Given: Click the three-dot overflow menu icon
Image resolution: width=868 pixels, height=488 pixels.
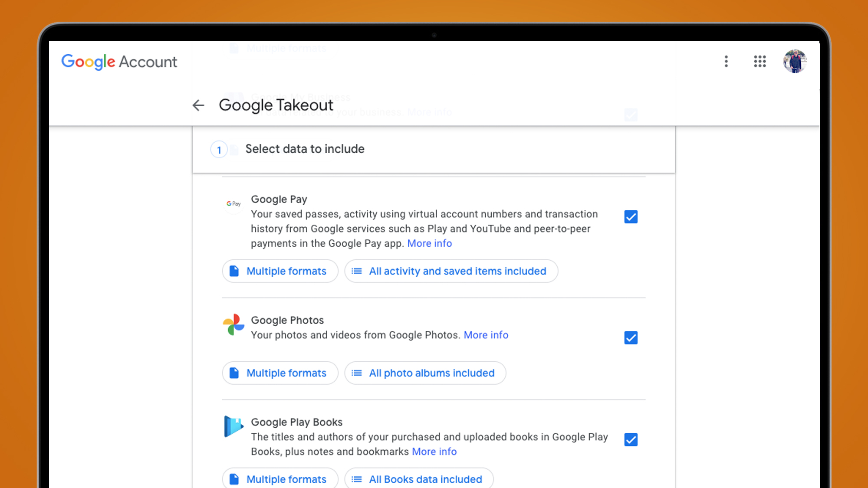Looking at the screenshot, I should click(726, 62).
